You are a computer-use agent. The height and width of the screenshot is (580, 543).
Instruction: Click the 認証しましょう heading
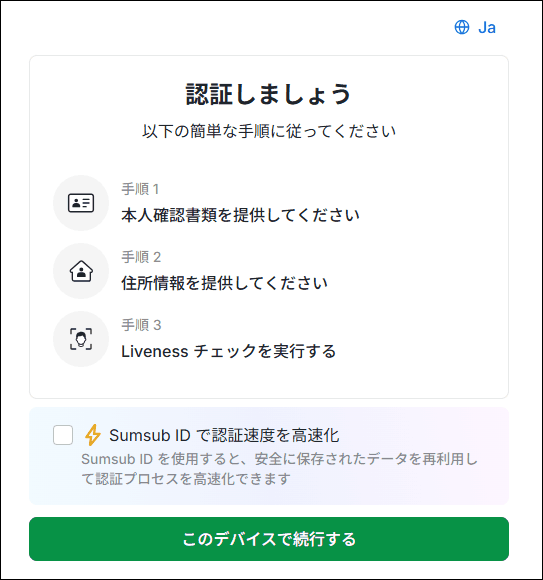pyautogui.click(x=269, y=94)
